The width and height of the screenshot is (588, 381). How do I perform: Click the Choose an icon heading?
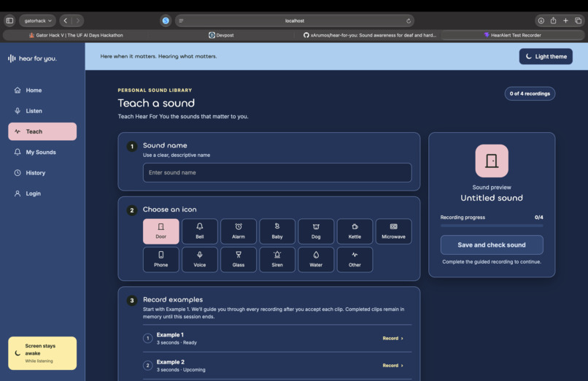pos(169,209)
